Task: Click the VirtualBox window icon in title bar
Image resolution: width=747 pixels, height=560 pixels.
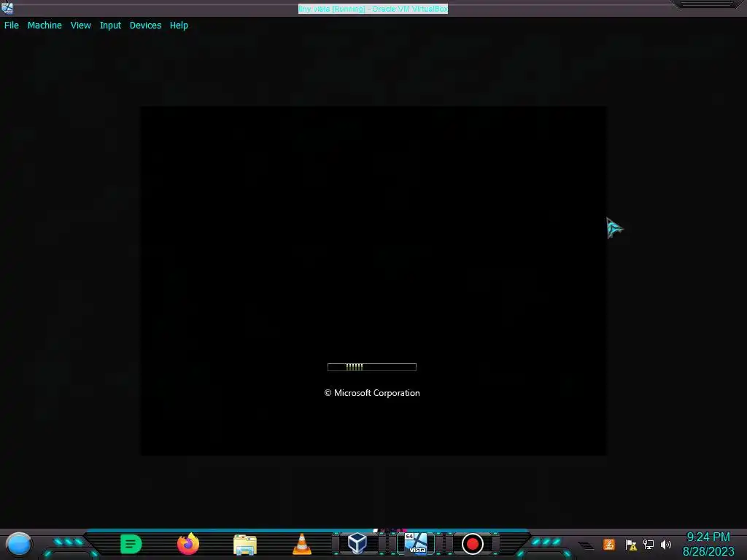Action: tap(7, 7)
